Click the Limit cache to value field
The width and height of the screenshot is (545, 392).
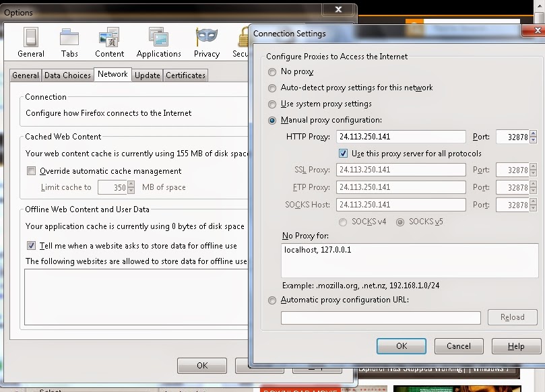113,187
